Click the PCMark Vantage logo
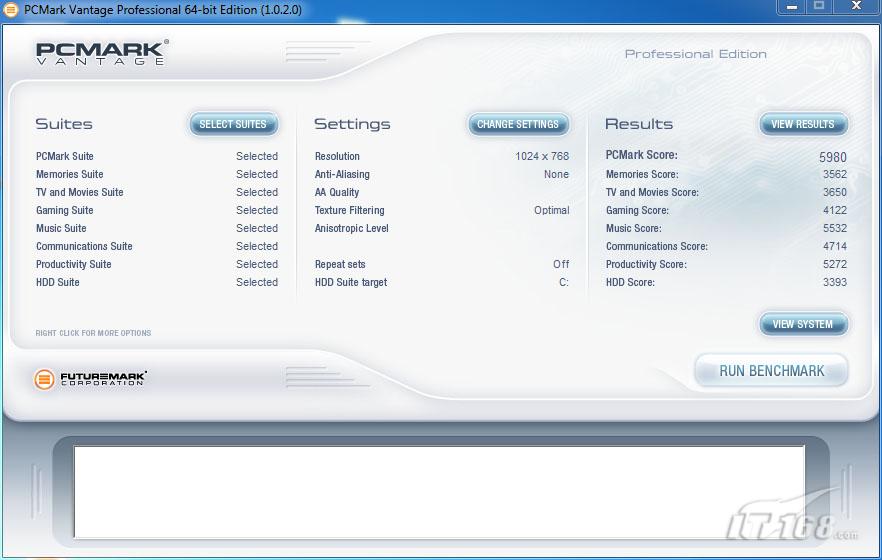Image resolution: width=882 pixels, height=560 pixels. (102, 53)
